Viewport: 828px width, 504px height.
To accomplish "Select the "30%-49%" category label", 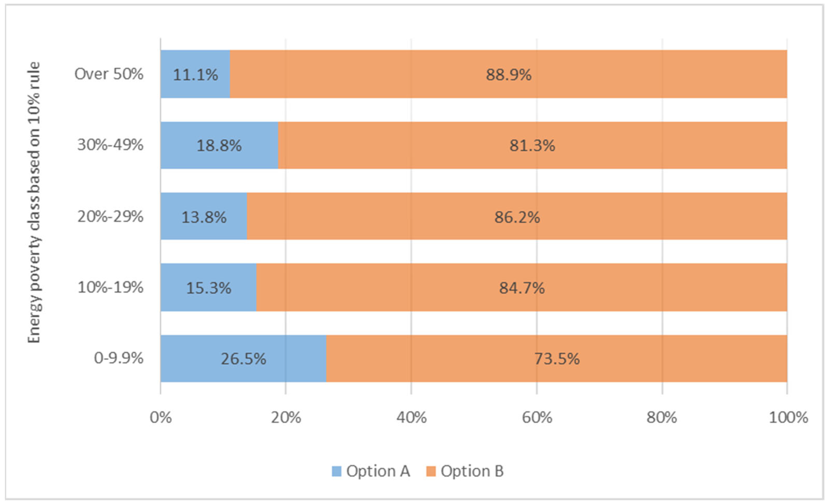I will click(x=110, y=145).
